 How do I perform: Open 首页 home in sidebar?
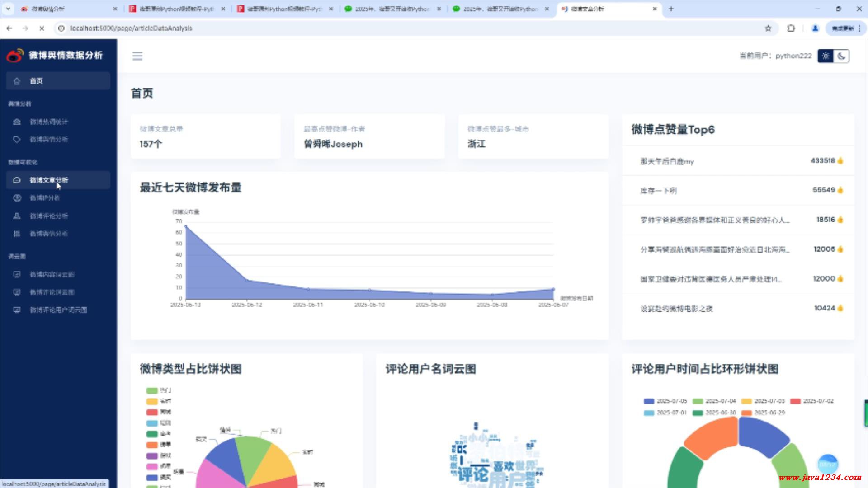[x=36, y=81]
